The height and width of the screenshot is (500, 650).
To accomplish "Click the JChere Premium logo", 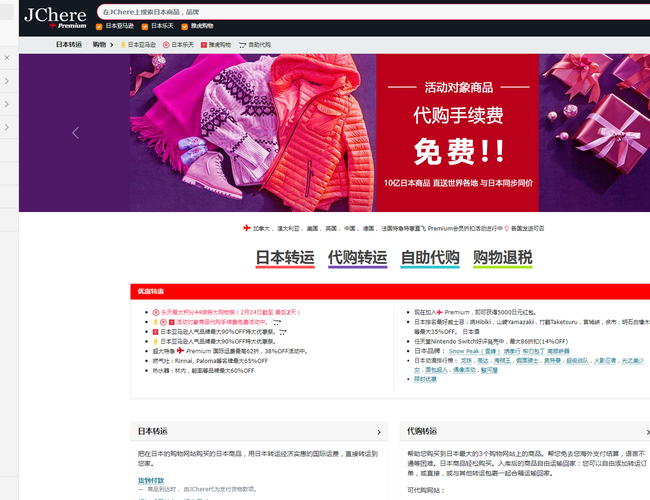I will point(54,18).
